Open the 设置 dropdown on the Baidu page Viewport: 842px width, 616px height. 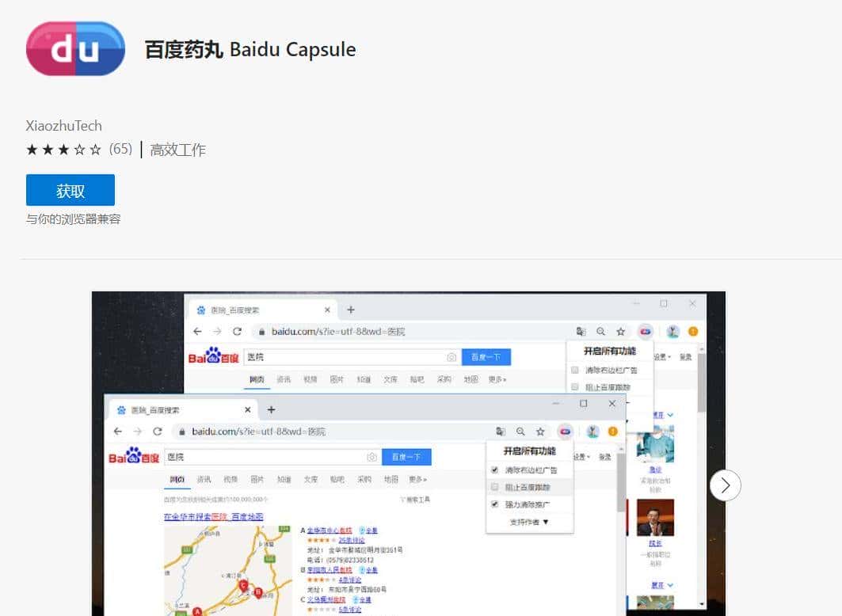click(x=581, y=457)
